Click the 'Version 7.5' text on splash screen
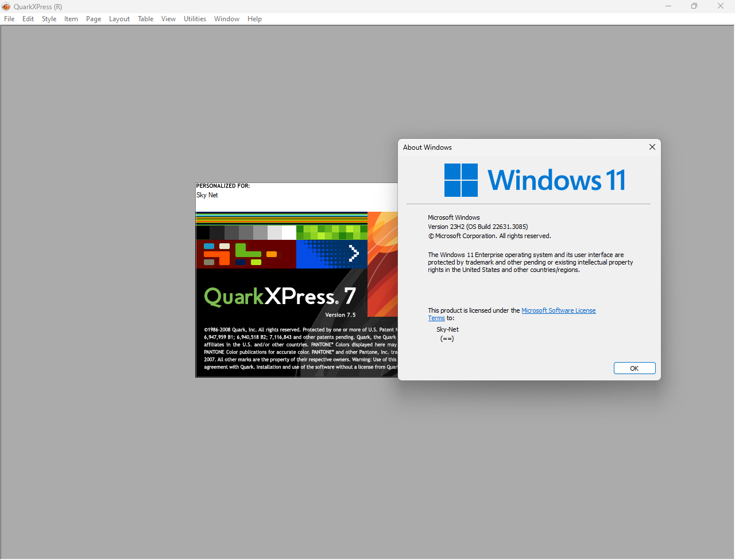This screenshot has width=735, height=560. click(341, 315)
